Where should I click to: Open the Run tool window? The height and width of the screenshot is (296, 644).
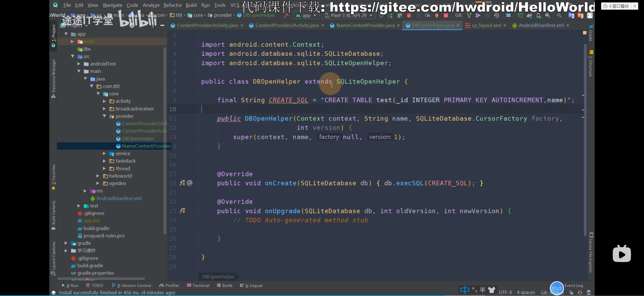70,286
